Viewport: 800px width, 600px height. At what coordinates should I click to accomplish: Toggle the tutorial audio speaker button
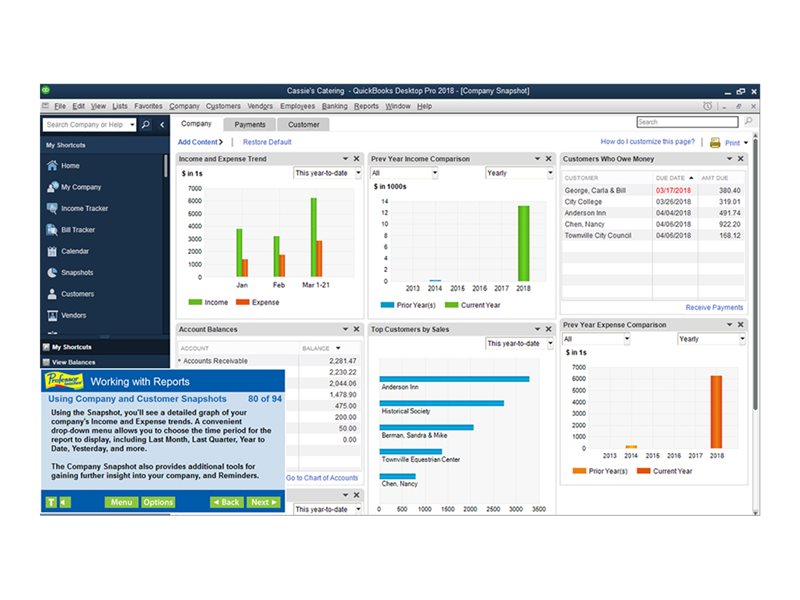(x=64, y=502)
